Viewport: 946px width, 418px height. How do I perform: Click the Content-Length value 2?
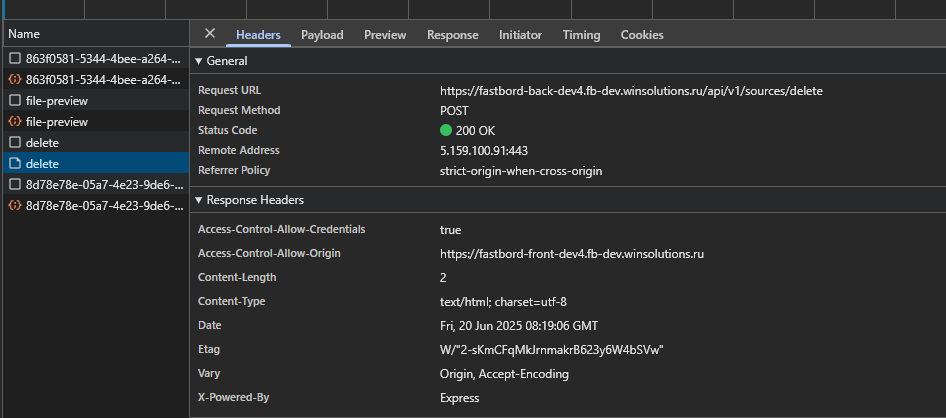pyautogui.click(x=443, y=278)
